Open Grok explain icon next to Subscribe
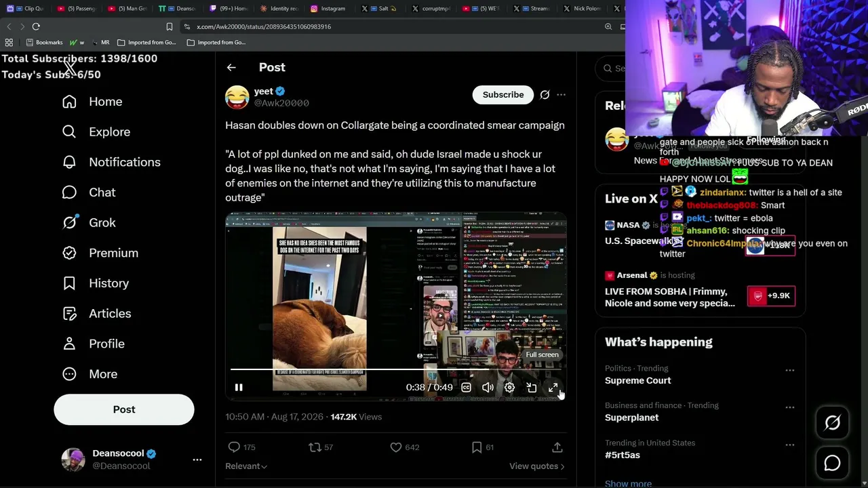Screen dimensions: 868x488 point(545,95)
